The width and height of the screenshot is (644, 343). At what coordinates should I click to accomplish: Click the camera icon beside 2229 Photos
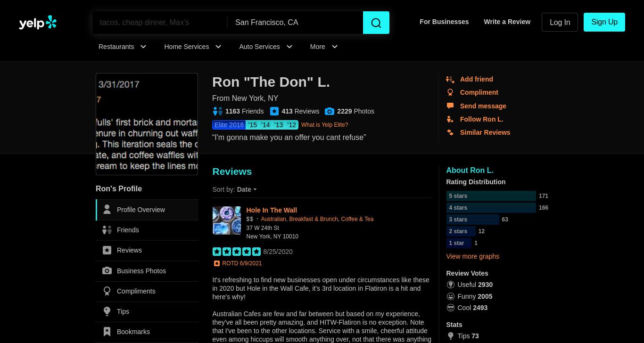tap(330, 111)
